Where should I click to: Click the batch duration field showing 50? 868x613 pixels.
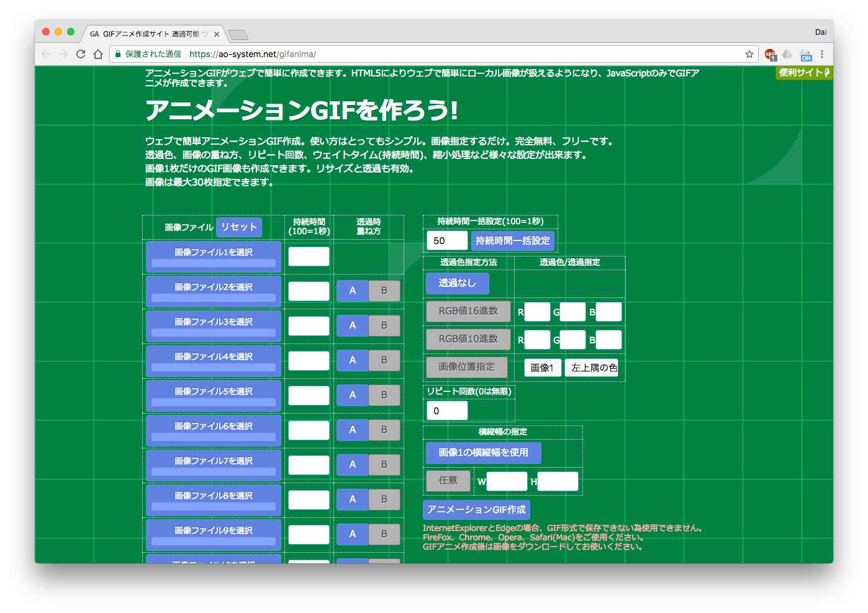[447, 240]
